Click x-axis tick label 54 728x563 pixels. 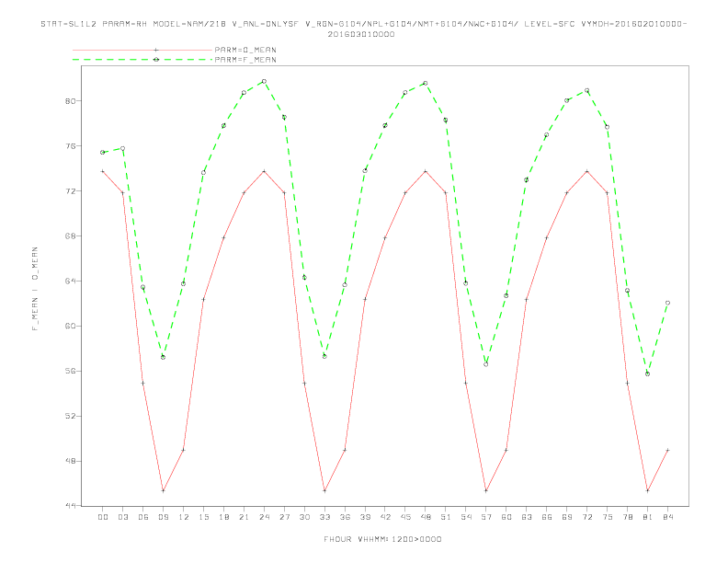pos(466,517)
